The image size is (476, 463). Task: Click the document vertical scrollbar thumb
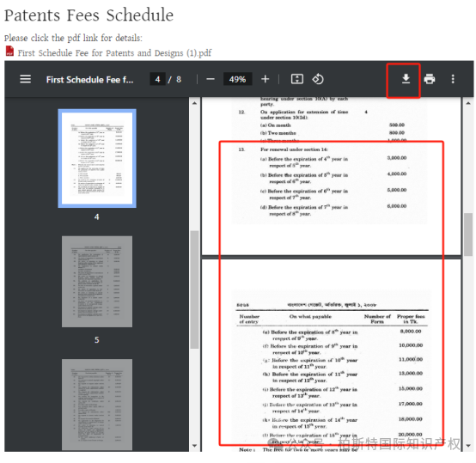tap(468, 235)
